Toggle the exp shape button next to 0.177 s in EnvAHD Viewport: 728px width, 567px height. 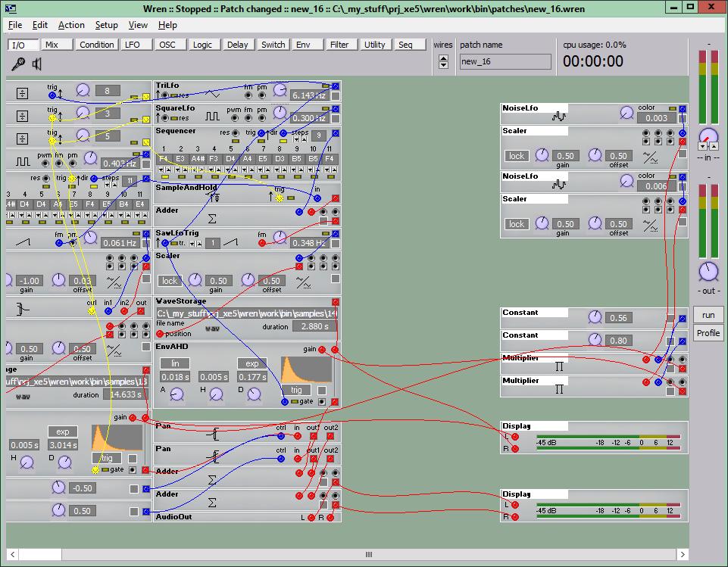pos(252,363)
